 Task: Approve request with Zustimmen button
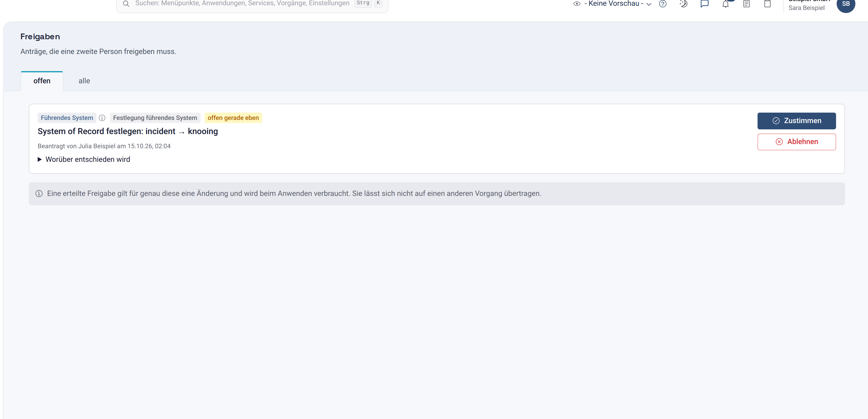[x=797, y=121]
